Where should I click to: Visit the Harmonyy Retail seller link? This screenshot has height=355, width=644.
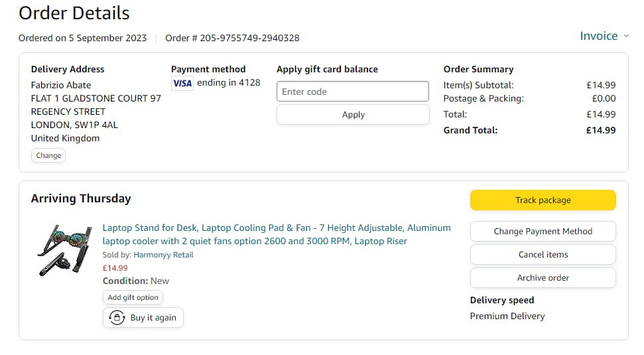pyautogui.click(x=163, y=255)
